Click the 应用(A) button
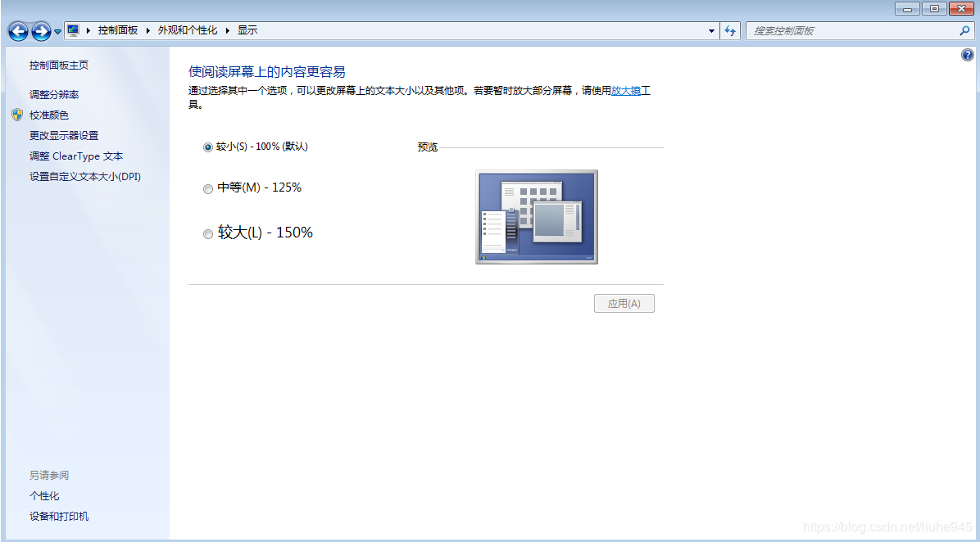The image size is (980, 542). pos(624,304)
